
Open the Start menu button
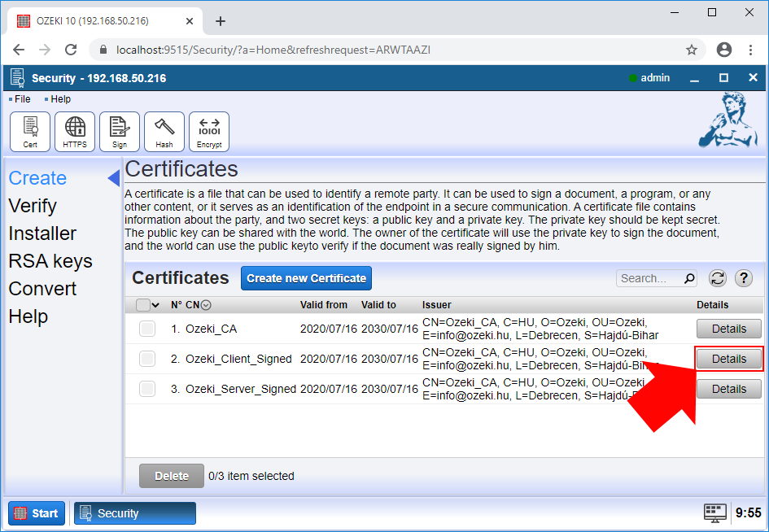click(x=37, y=513)
